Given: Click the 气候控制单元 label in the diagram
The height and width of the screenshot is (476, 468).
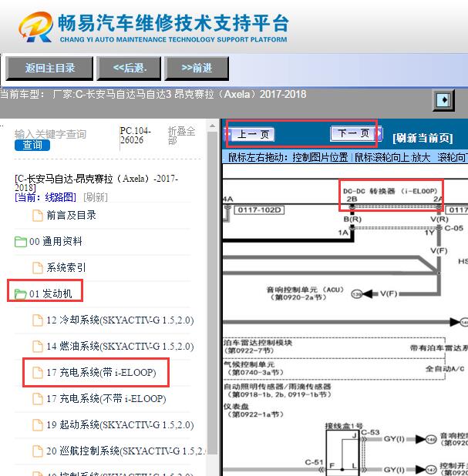Looking at the screenshot, I should [249, 364].
